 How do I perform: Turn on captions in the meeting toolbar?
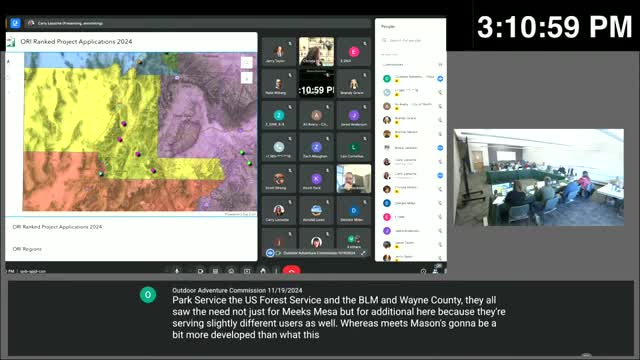point(216,271)
